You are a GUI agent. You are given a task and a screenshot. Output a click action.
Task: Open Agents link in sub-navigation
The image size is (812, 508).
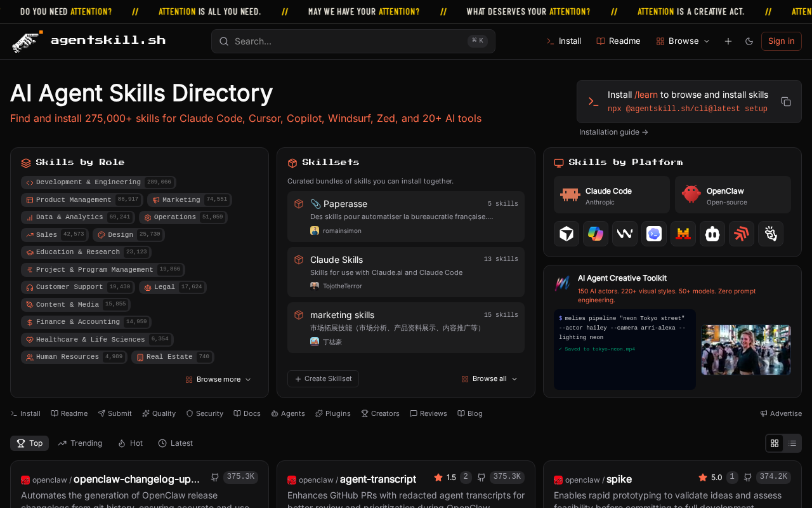click(x=288, y=413)
